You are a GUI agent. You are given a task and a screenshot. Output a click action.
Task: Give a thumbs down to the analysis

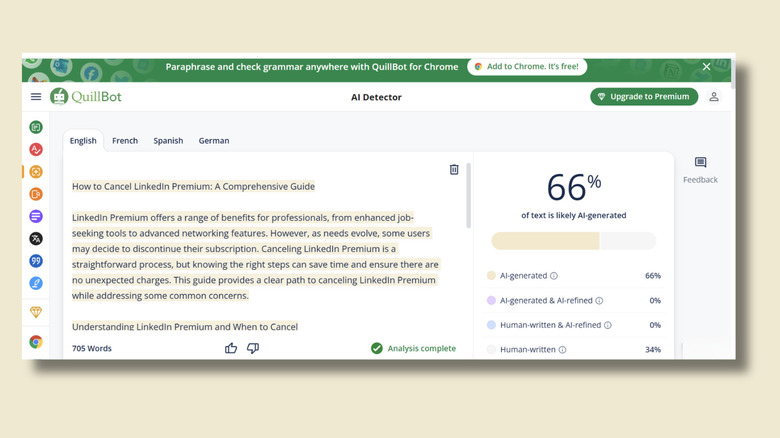253,348
